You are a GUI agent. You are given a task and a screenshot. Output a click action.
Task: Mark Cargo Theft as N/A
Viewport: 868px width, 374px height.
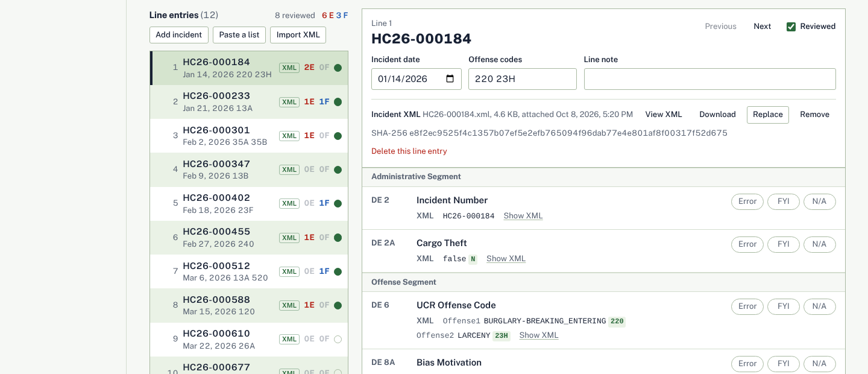pos(820,244)
